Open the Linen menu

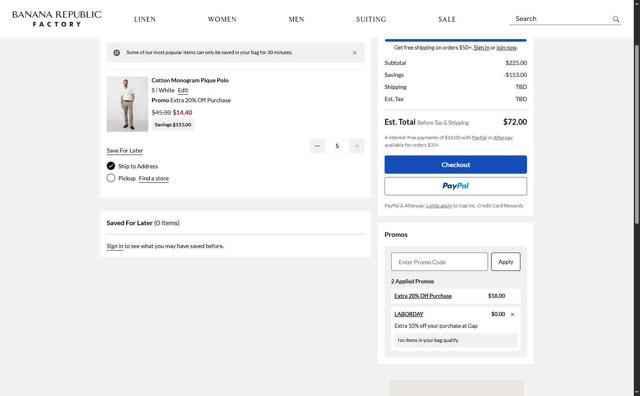tap(145, 19)
